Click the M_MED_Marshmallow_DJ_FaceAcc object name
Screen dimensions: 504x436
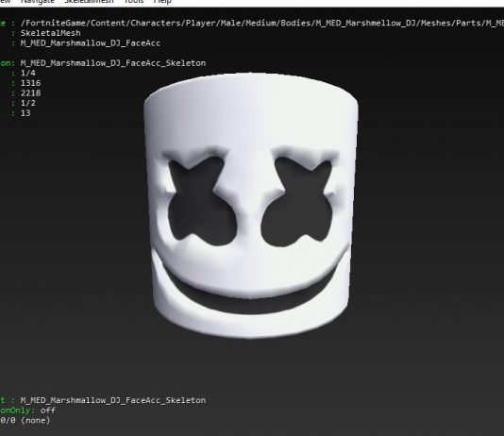[x=91, y=43]
